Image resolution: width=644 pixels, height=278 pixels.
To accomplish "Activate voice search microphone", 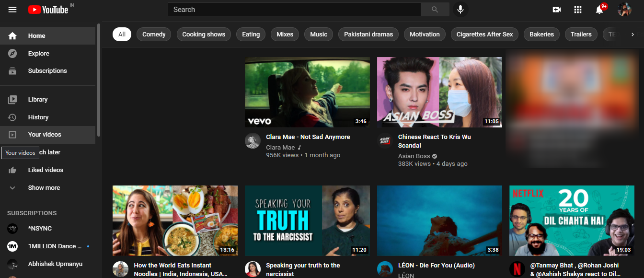I will coord(460,10).
